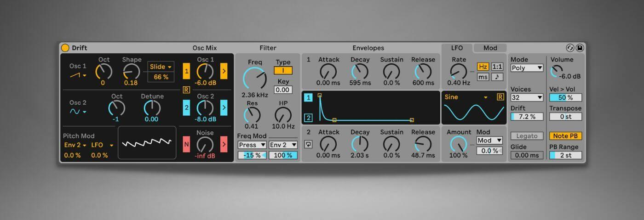This screenshot has height=220, width=644.
Task: Toggle the noise N on/off button
Action: coord(186,144)
